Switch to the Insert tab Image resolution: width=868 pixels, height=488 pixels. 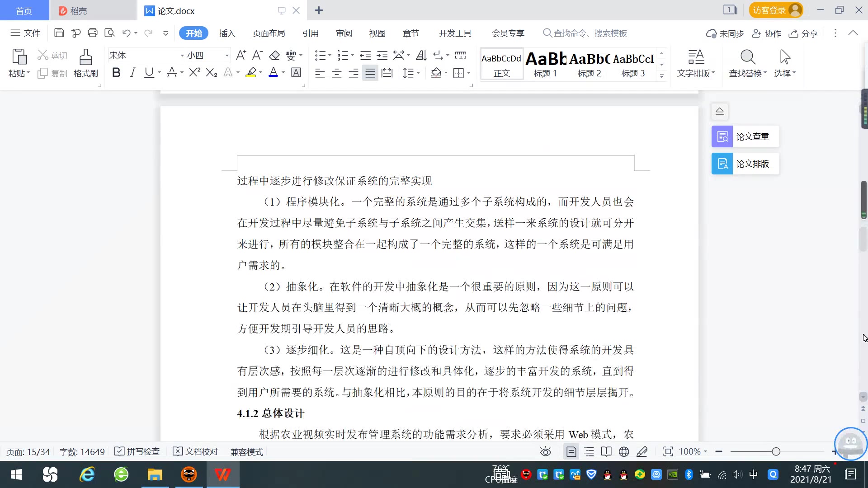point(227,33)
